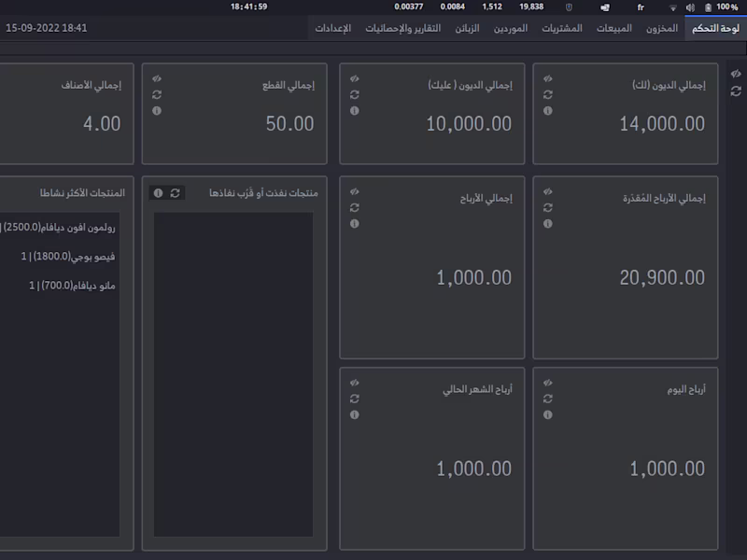Screen dimensions: 747x560
Task: Toggle visibility of إجمالي الأرباح المُقدرة card
Action: click(x=548, y=192)
